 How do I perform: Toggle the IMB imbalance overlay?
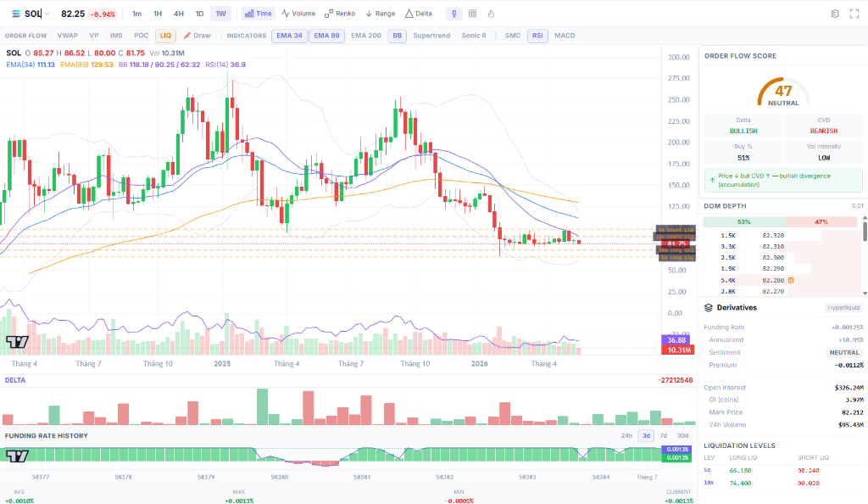point(116,36)
